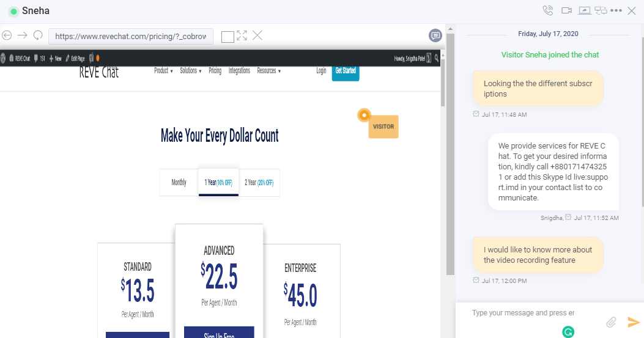The image size is (644, 338).
Task: Click 'Visitor Sneha joined the chat' notice
Action: point(550,54)
